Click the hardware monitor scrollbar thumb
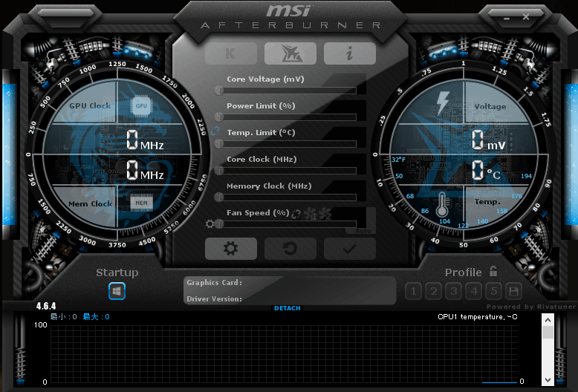 (548, 332)
